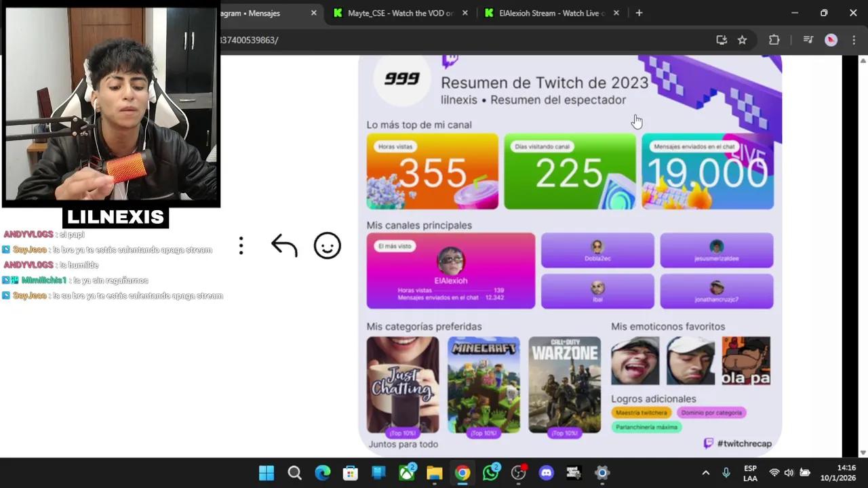Screen dimensions: 868x488
Task: Click the Minecraft category thumbnail
Action: coord(484,385)
